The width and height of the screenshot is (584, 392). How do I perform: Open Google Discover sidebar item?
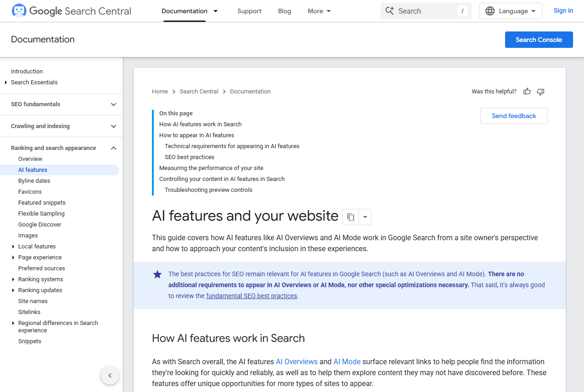[40, 225]
